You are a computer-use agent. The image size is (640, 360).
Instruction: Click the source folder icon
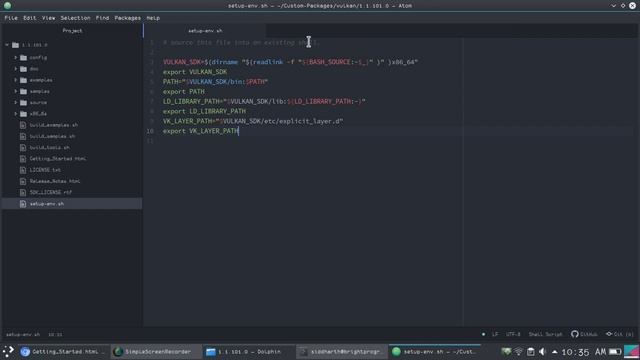tap(24, 102)
